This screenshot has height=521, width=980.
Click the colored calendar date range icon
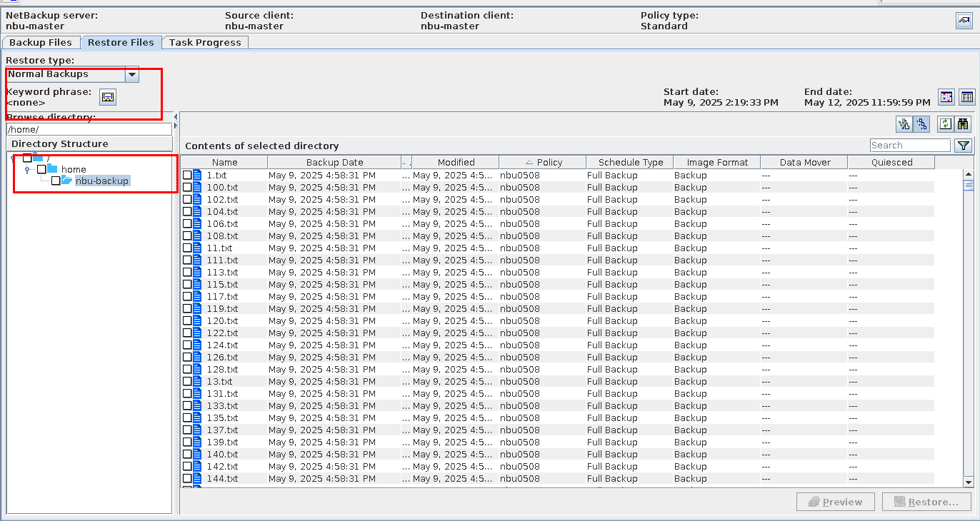point(946,97)
